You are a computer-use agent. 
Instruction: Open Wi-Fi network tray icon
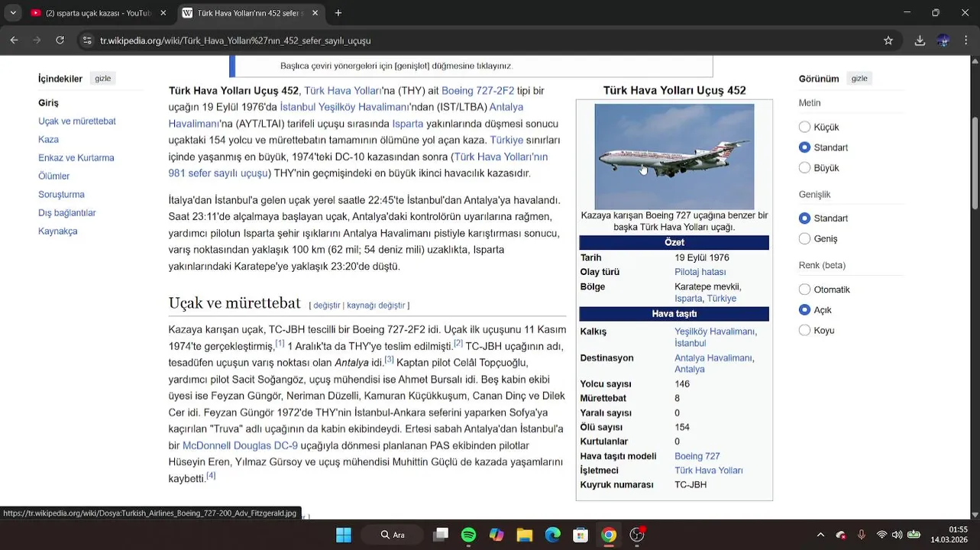click(x=882, y=535)
